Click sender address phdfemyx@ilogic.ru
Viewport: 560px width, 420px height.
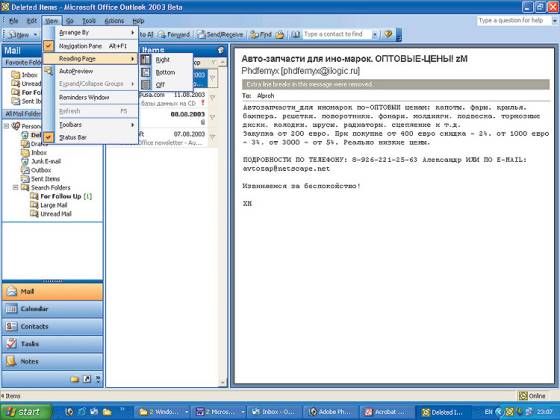point(320,71)
